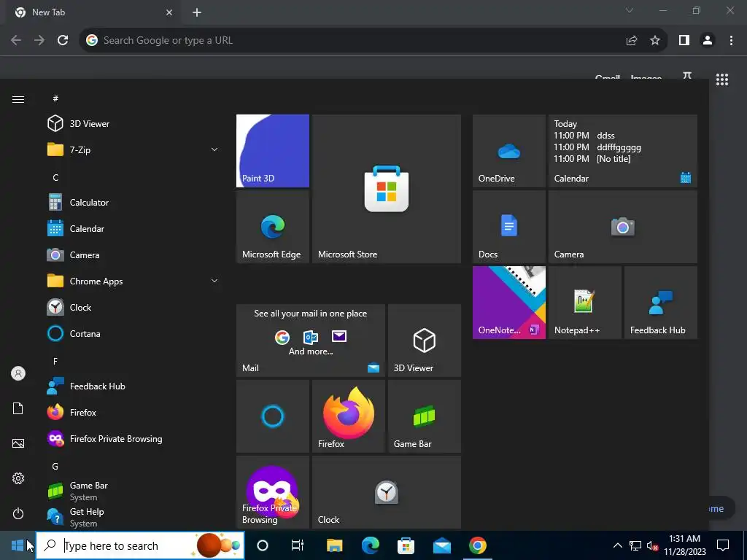Open Camera from the app list
747x560 pixels.
coord(133,254)
